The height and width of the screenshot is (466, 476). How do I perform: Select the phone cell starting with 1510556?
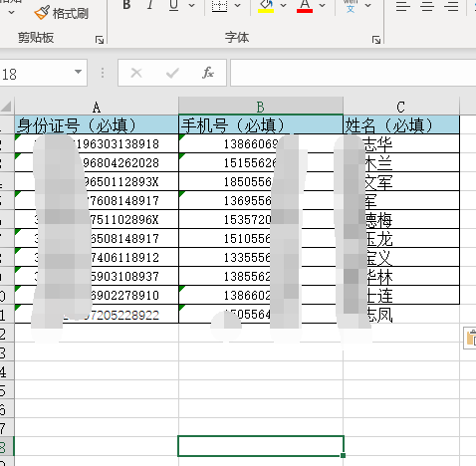point(261,238)
